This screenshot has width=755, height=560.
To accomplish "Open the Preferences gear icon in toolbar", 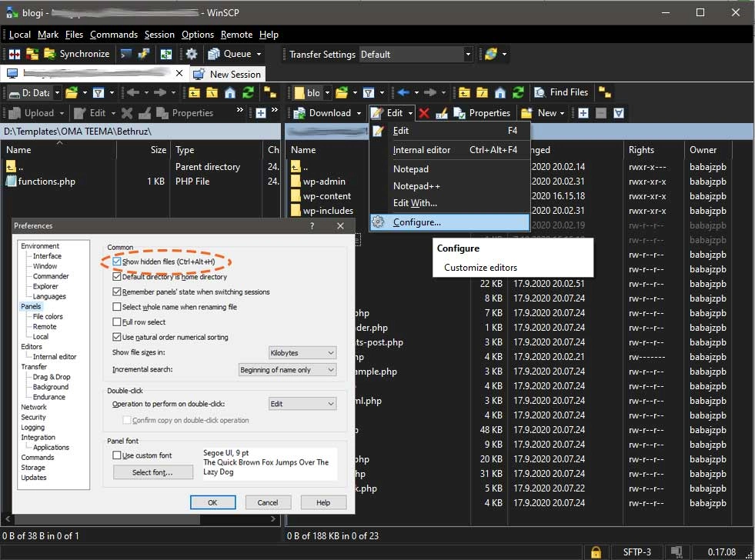I will coord(192,54).
